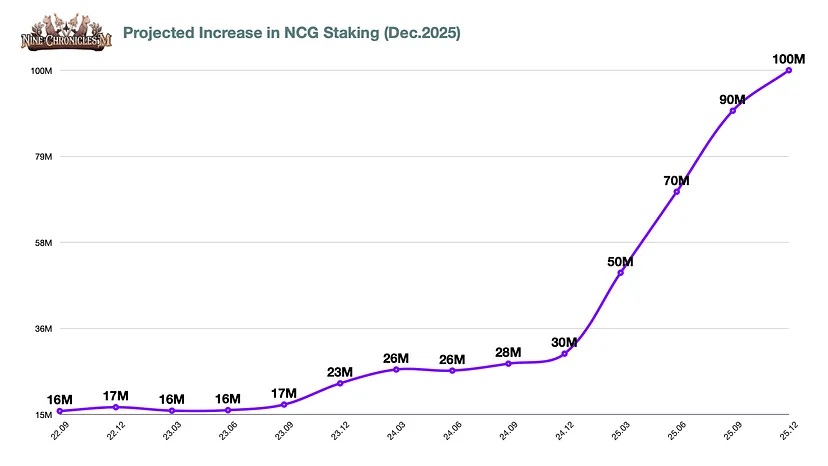Select the 90M data point at 25.09
Screen dimensions: 828x466
click(x=732, y=111)
